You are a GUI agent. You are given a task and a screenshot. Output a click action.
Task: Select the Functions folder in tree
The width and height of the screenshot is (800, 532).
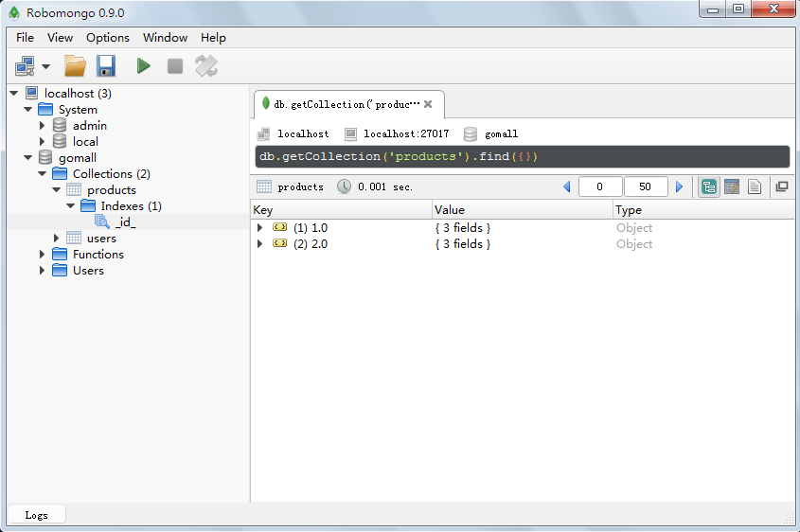98,255
